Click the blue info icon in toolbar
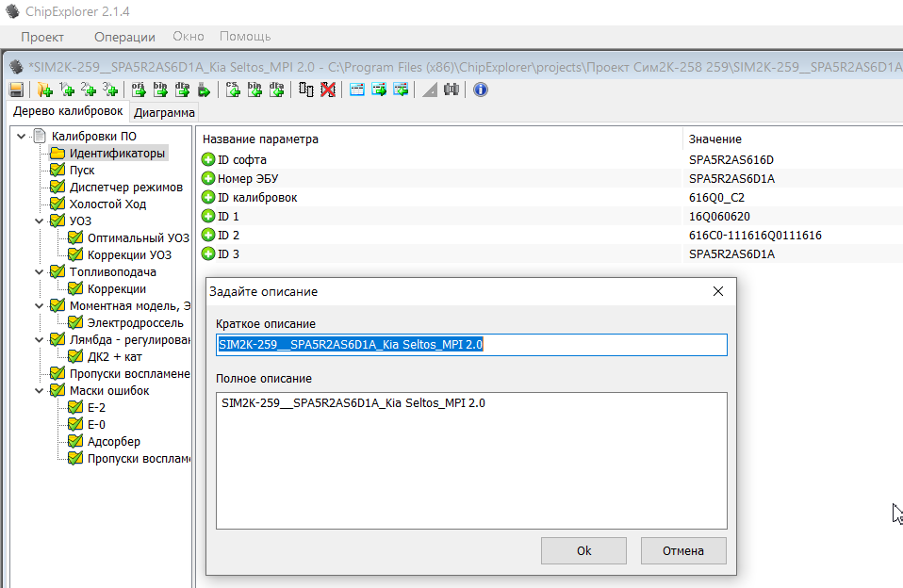 pos(481,90)
